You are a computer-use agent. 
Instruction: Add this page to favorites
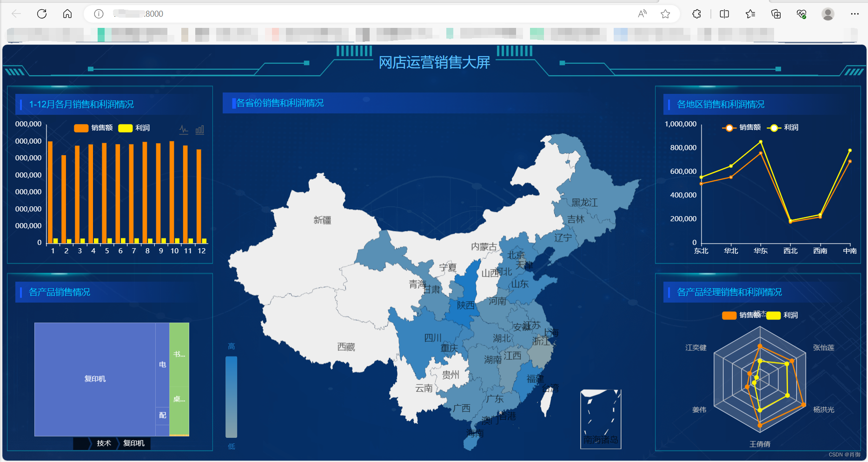[665, 14]
